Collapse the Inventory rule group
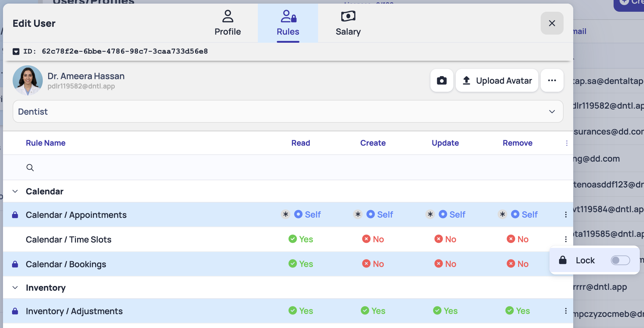 click(15, 288)
